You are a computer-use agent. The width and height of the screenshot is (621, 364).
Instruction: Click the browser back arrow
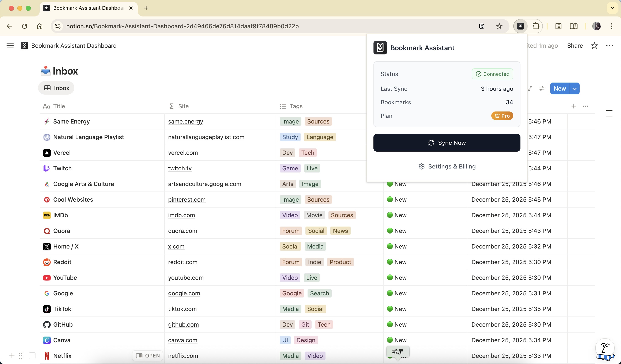click(x=9, y=26)
